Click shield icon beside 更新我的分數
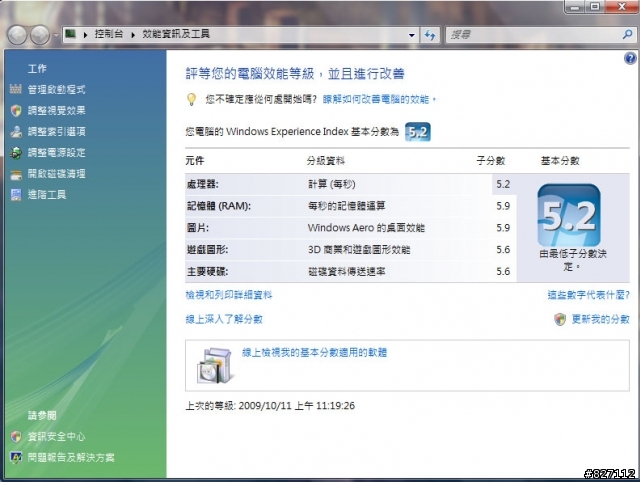Screen dimensions: 640x482 pos(560,319)
